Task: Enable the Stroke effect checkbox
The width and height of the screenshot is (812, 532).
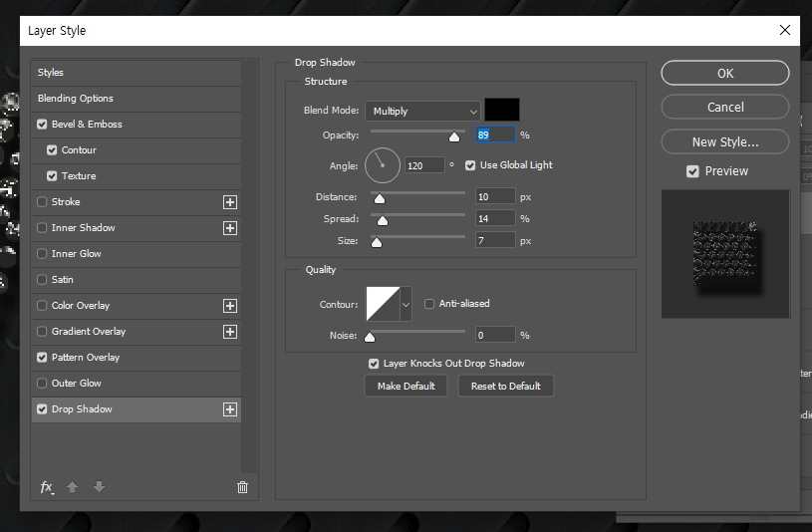Action: click(42, 202)
